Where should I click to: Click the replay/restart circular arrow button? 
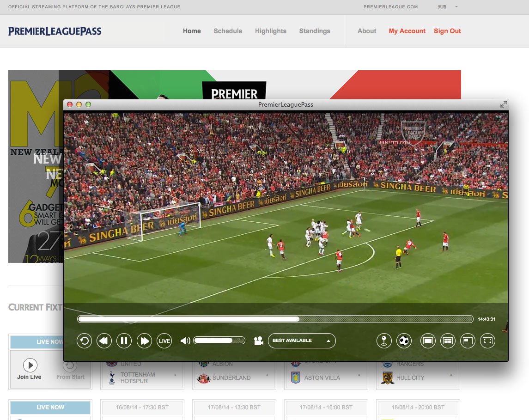click(85, 341)
